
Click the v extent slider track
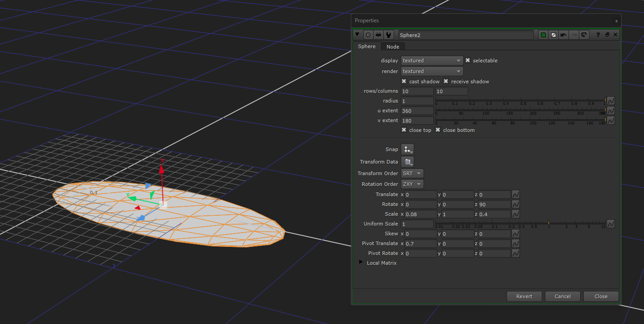tap(520, 119)
